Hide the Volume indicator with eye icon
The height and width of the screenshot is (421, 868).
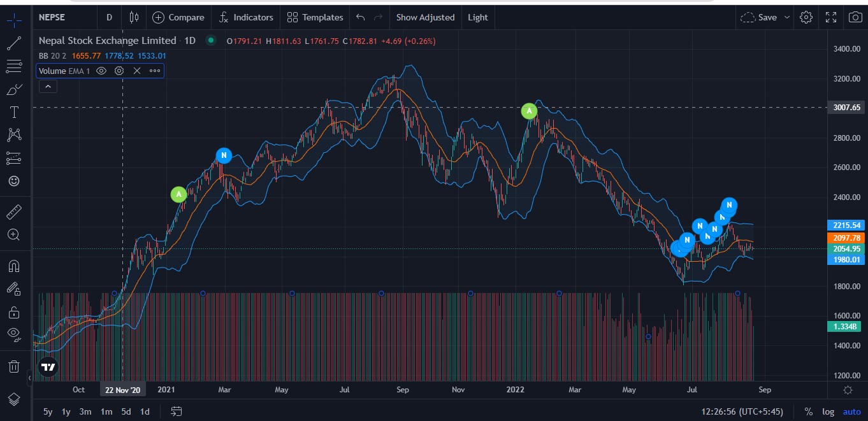pos(101,71)
